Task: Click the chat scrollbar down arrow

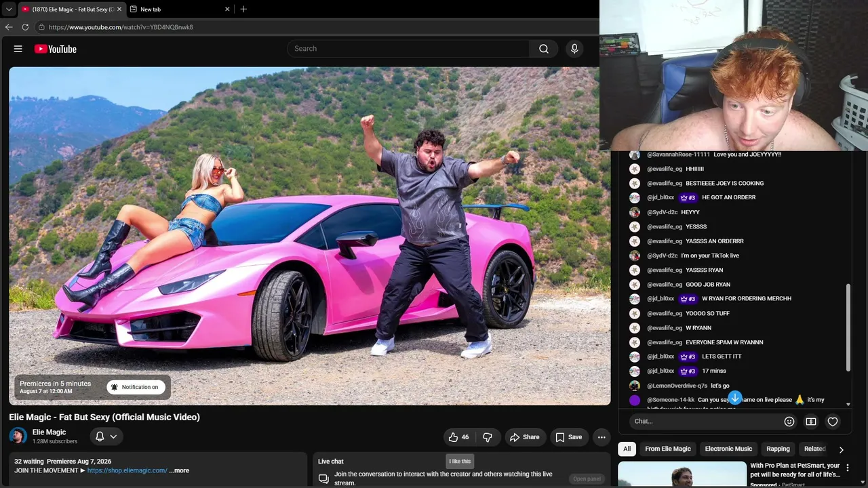Action: (x=848, y=405)
